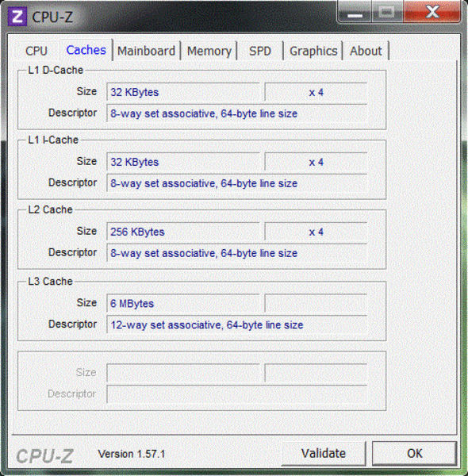Image resolution: width=468 pixels, height=476 pixels.
Task: Click the Size label in L1 D-Cache
Action: coord(86,91)
